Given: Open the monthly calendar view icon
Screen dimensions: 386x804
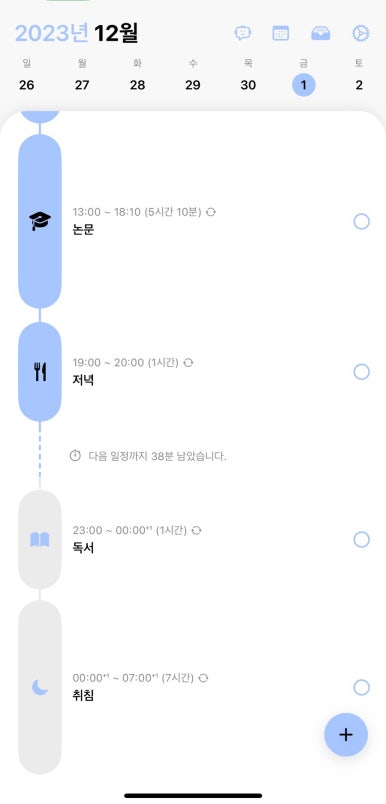Looking at the screenshot, I should tap(280, 33).
